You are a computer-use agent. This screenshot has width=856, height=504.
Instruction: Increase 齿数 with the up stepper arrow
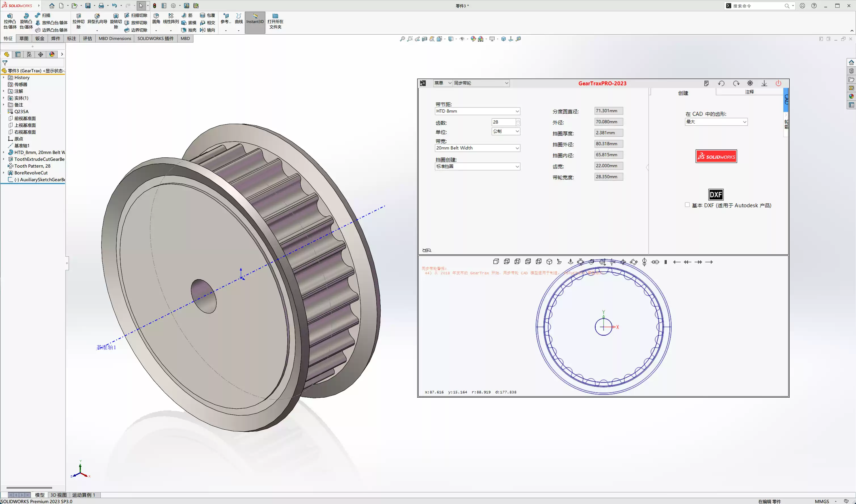coord(518,120)
